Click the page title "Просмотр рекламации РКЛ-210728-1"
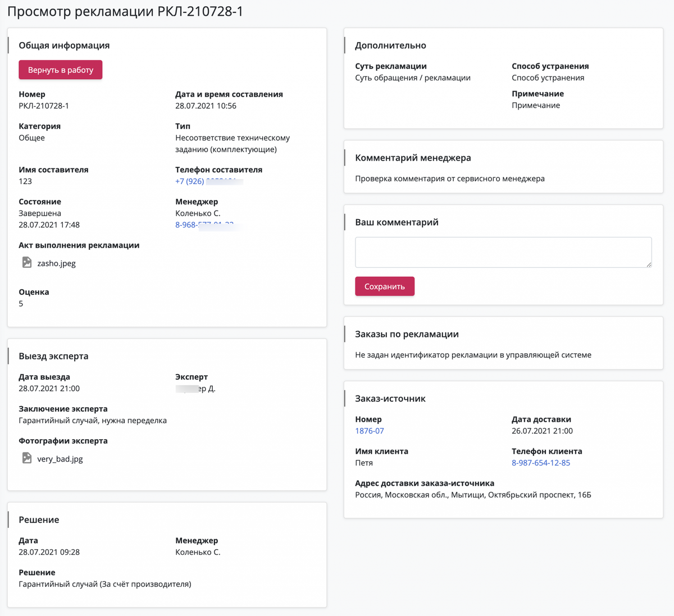Viewport: 674px width, 616px height. coord(125,12)
